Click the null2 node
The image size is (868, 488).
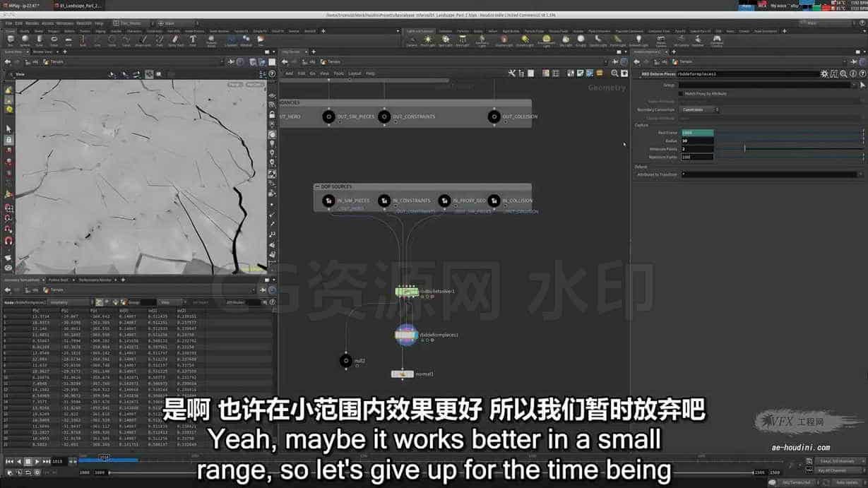click(x=345, y=361)
